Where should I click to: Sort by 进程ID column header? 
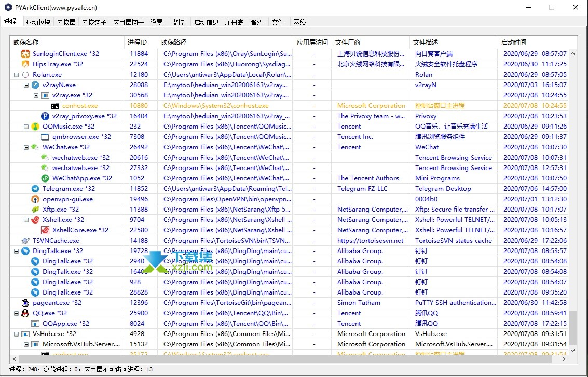point(141,43)
